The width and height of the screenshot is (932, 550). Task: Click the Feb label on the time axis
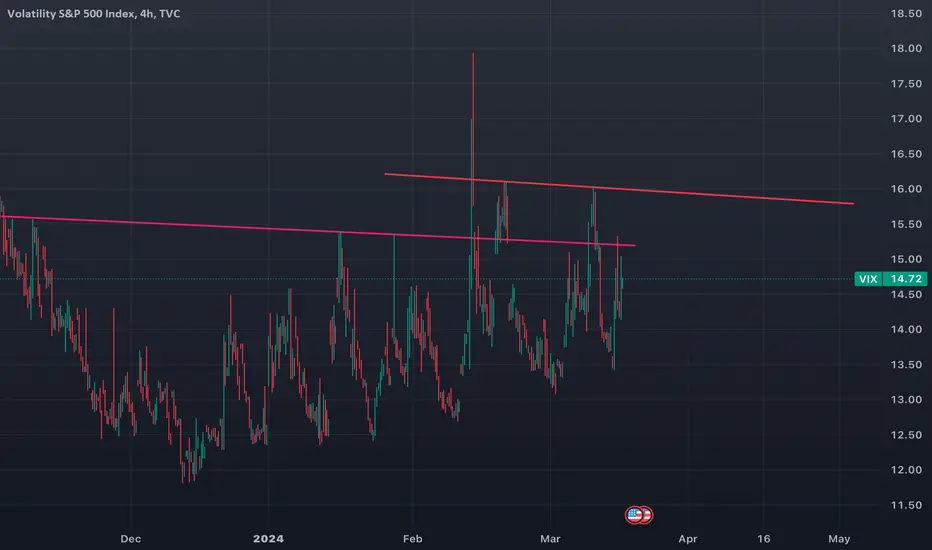413,539
